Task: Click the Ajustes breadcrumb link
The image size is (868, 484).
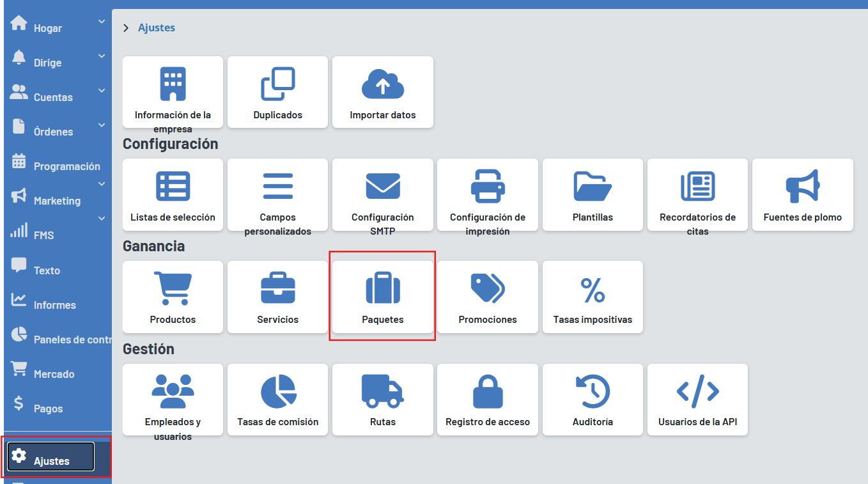Action: (x=157, y=27)
